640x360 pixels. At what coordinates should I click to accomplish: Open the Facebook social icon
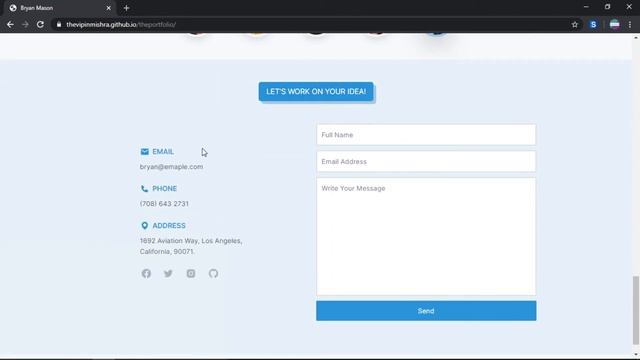pyautogui.click(x=146, y=273)
